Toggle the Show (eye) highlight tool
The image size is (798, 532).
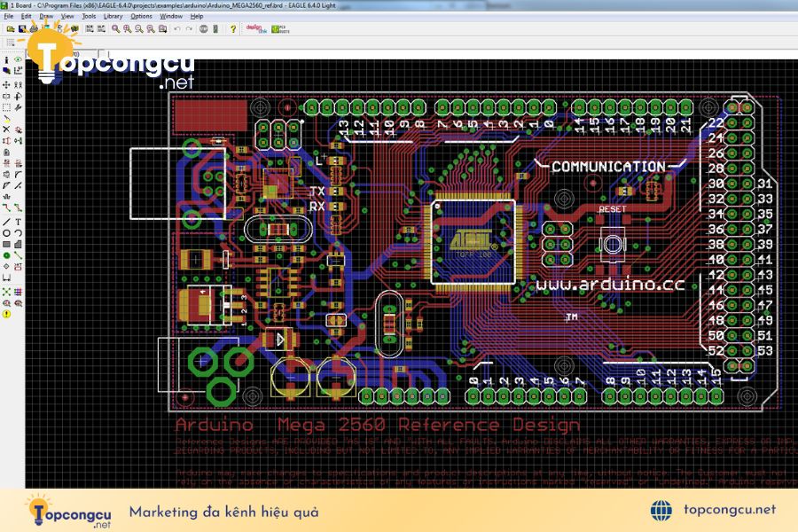coord(18,60)
